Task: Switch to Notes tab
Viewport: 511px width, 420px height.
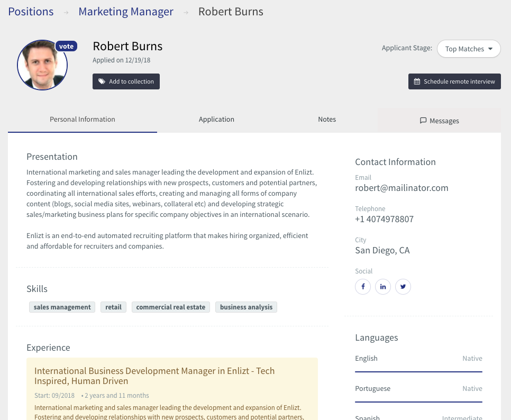Action: [327, 120]
